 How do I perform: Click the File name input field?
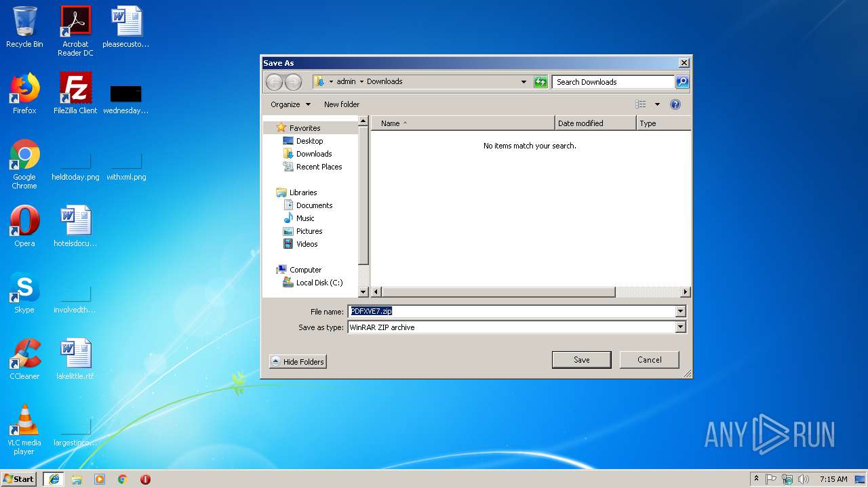[x=512, y=312]
